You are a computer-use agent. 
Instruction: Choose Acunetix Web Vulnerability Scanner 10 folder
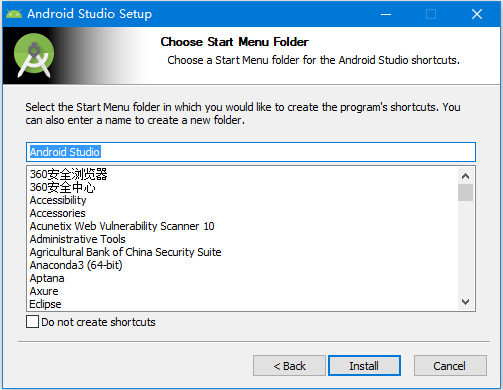tap(122, 226)
